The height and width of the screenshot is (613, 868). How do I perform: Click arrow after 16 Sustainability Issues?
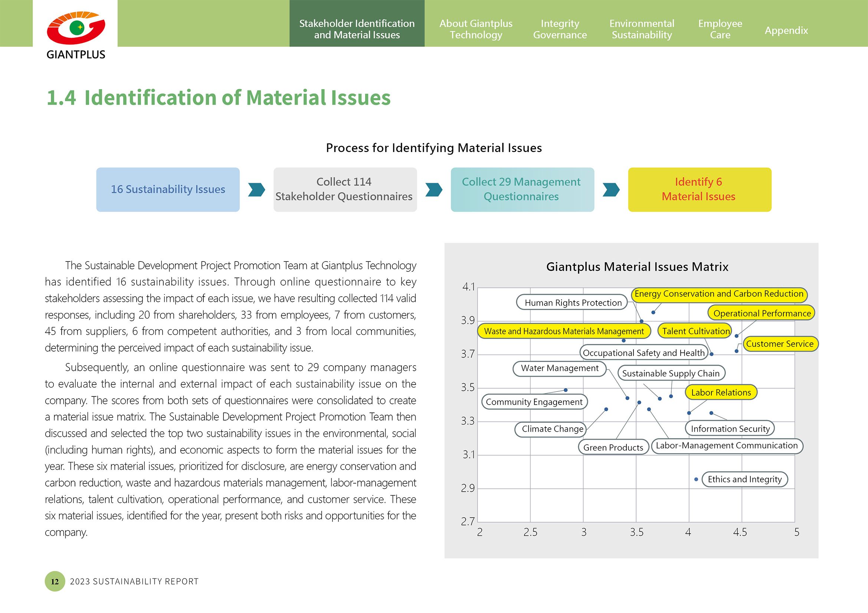pyautogui.click(x=257, y=189)
